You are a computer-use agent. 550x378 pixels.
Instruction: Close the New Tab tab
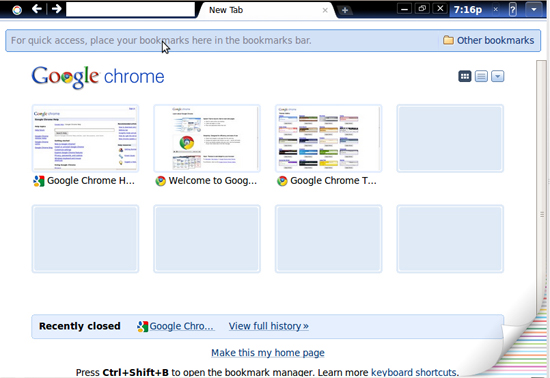[x=325, y=10]
